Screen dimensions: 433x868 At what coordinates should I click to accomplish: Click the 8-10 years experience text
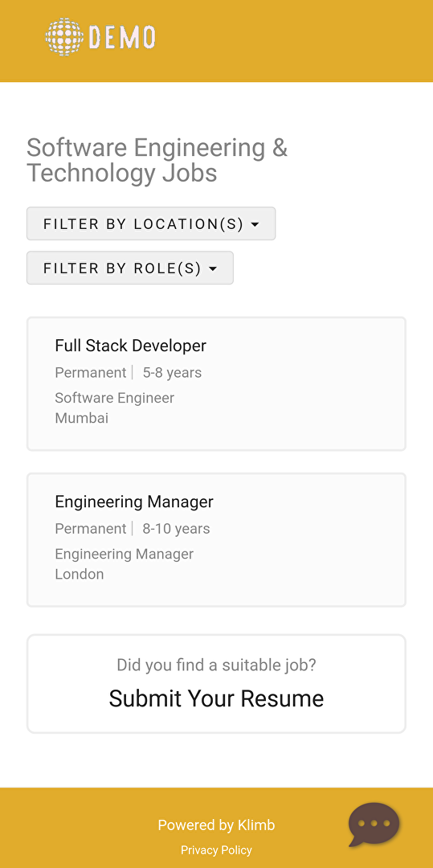coord(177,529)
